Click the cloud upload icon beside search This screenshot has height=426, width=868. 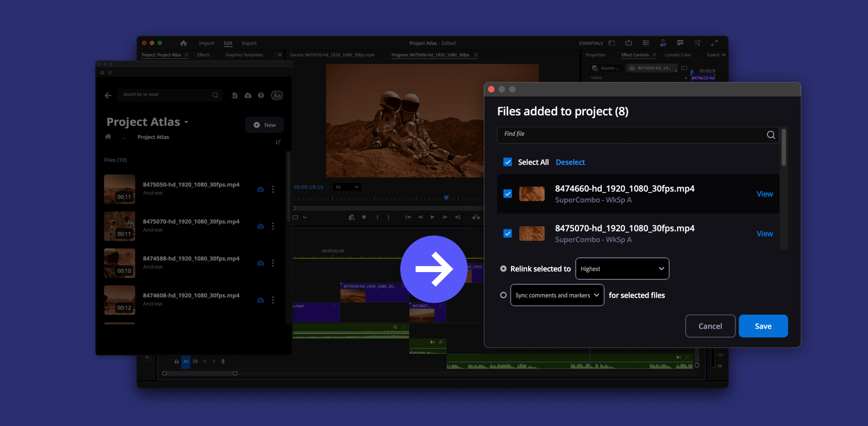click(x=248, y=95)
